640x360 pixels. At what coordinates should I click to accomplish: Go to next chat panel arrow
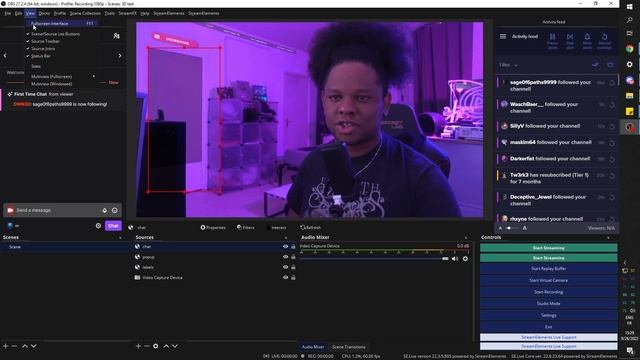point(120,56)
